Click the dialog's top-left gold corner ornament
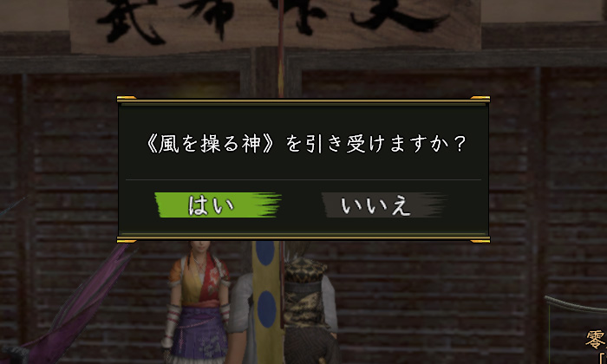This screenshot has width=607, height=364. click(x=127, y=98)
